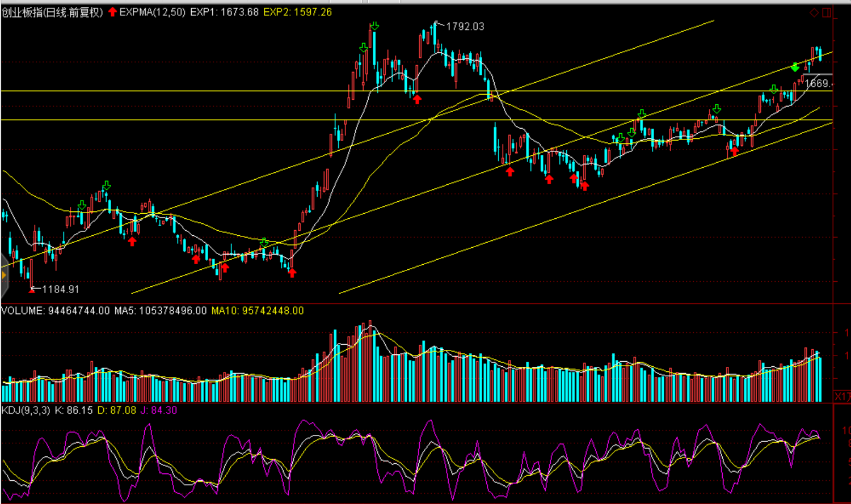Expand the left side panel orange arrow
851x504 pixels.
pyautogui.click(x=4, y=276)
